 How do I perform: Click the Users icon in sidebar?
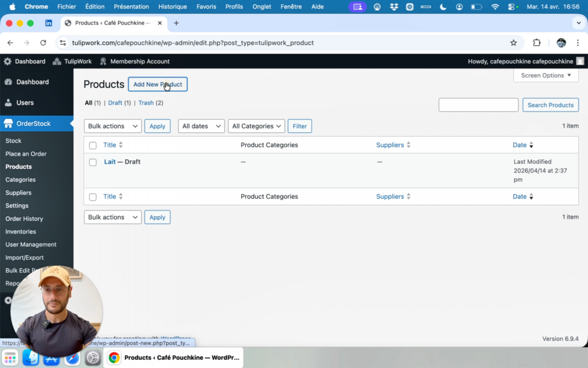[x=8, y=102]
